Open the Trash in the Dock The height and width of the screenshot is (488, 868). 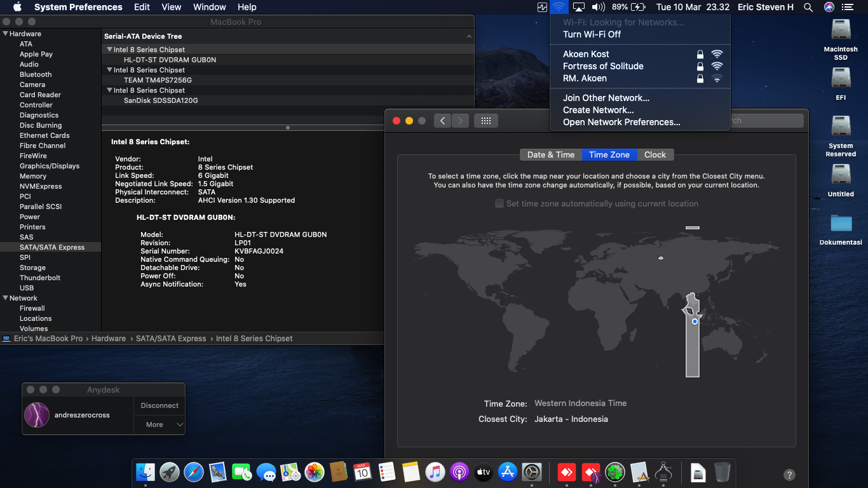(x=722, y=472)
